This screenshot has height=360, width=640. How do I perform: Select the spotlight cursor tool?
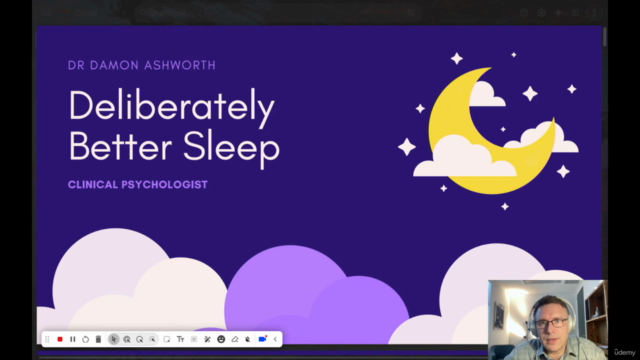[x=140, y=339]
